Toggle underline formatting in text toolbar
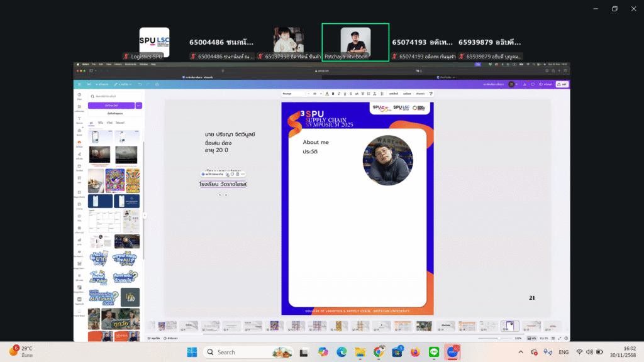The height and width of the screenshot is (362, 644). pyautogui.click(x=344, y=94)
